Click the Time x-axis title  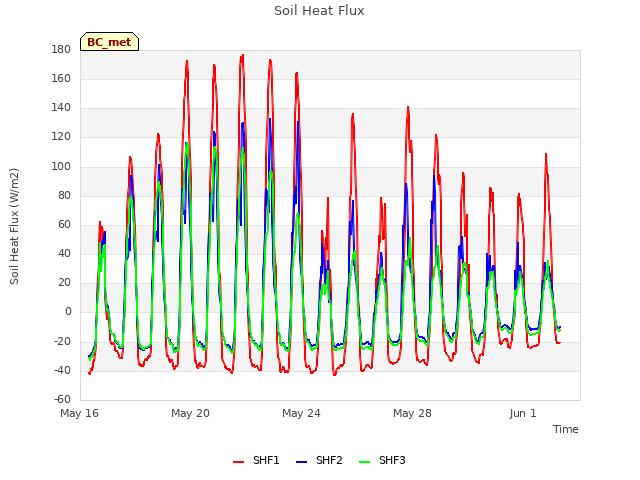pyautogui.click(x=565, y=429)
